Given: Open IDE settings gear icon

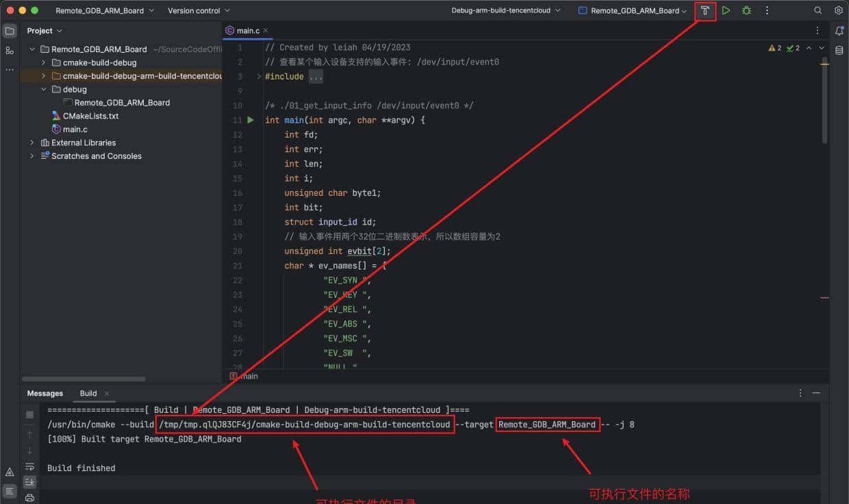Looking at the screenshot, I should click(838, 11).
